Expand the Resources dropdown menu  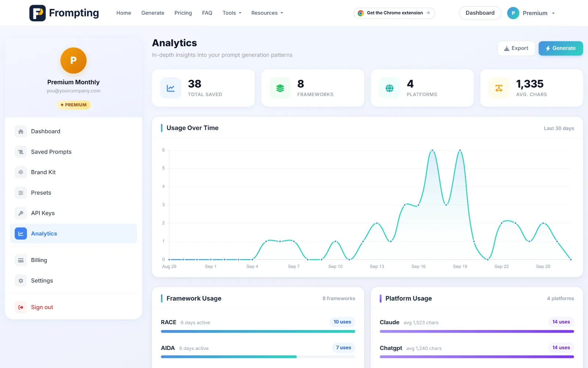[267, 13]
